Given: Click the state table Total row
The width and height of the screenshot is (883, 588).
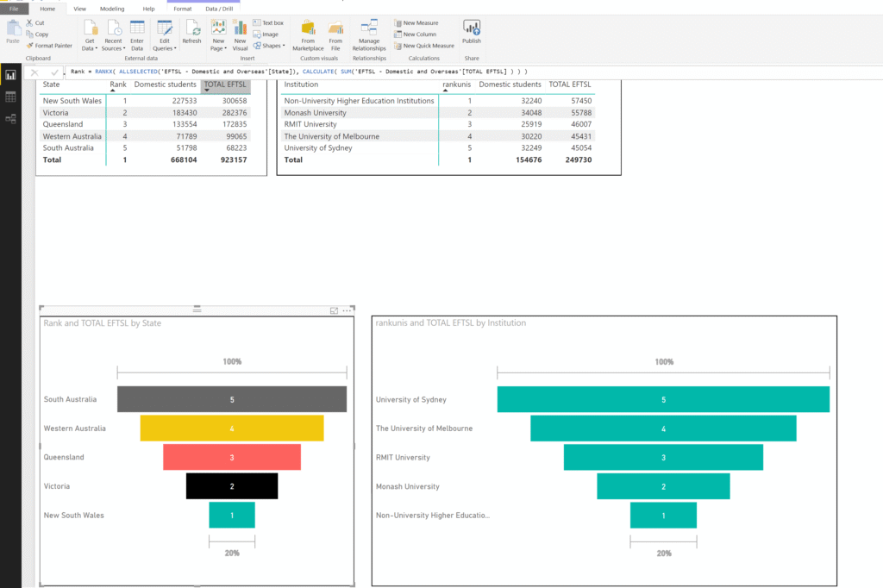Looking at the screenshot, I should point(145,160).
